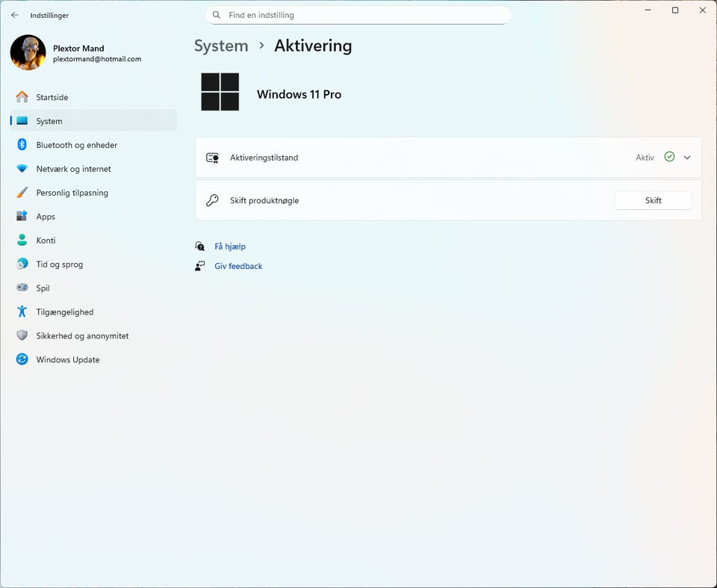Screen dimensions: 717x588
Task: Open Tid og sprog settings
Action: point(93,264)
